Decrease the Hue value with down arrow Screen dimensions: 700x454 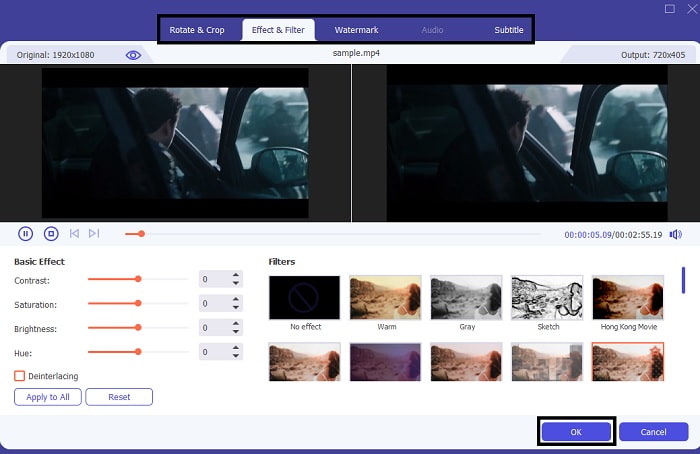[236, 356]
